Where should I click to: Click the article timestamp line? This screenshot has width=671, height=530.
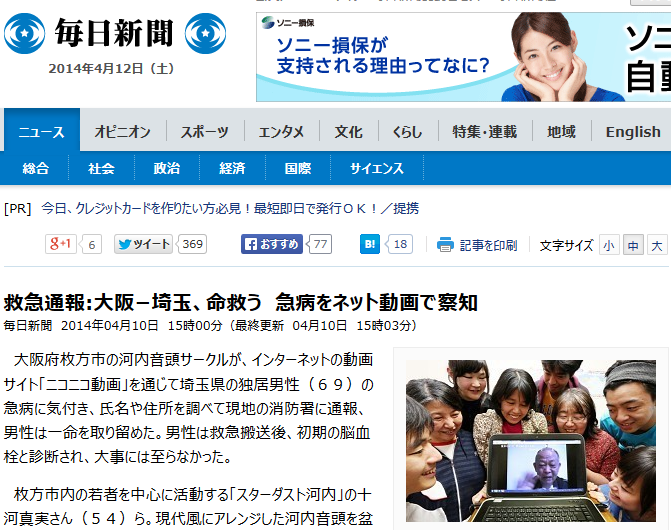pos(210,326)
